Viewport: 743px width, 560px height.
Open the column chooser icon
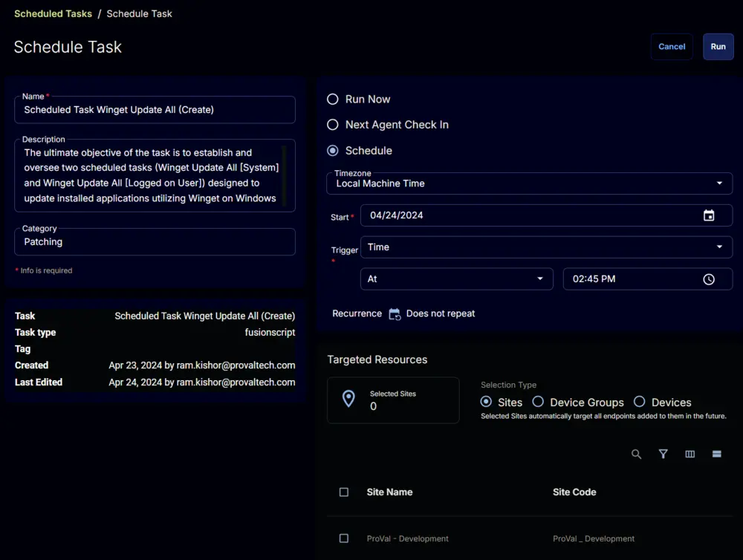click(690, 454)
